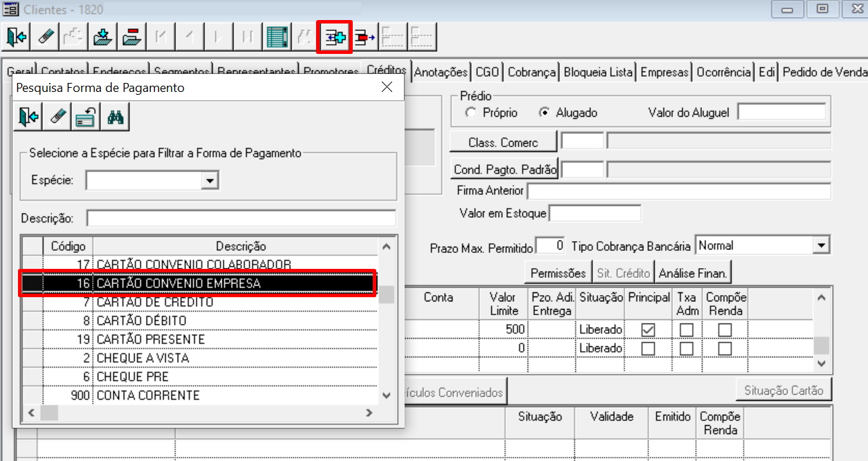Switch to the Empresas tab
868x461 pixels.
tap(665, 72)
